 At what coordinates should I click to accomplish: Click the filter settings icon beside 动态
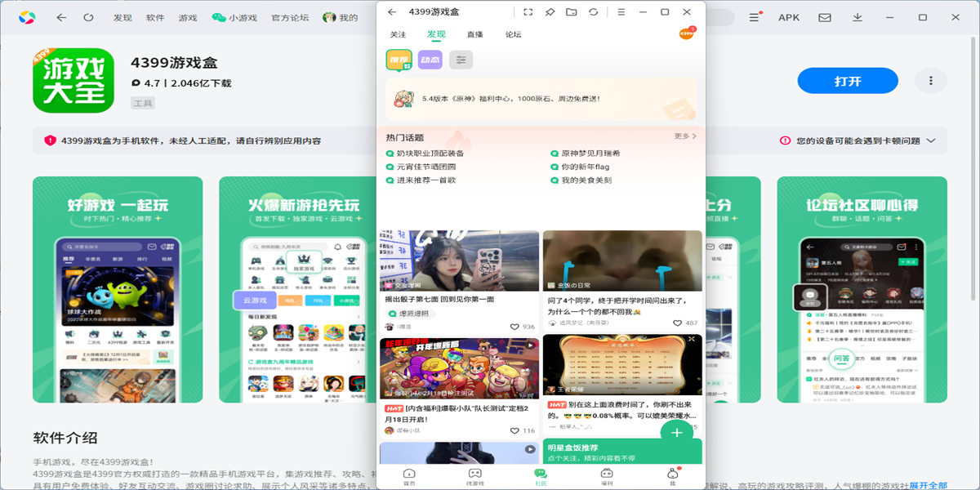(461, 60)
